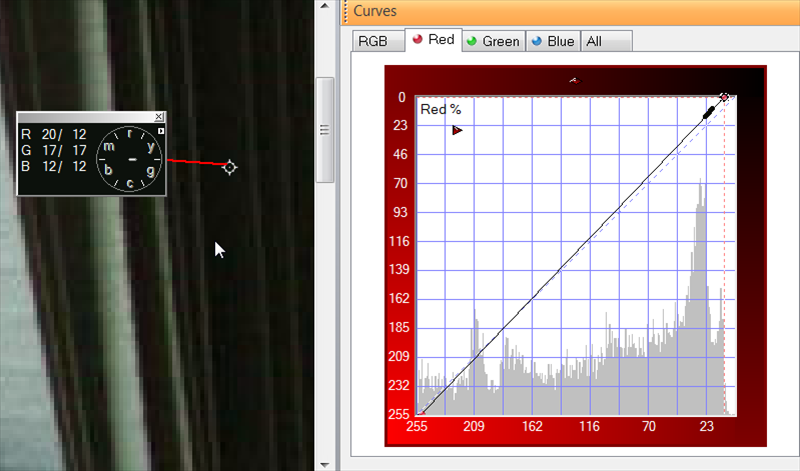Click the black sample marker on the curve

[708, 113]
